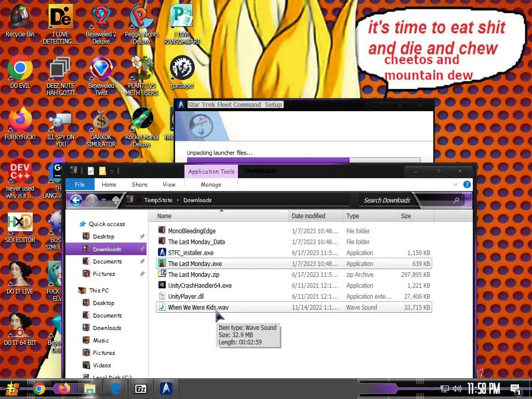Click the installer unpacking progress bar

coord(303,160)
